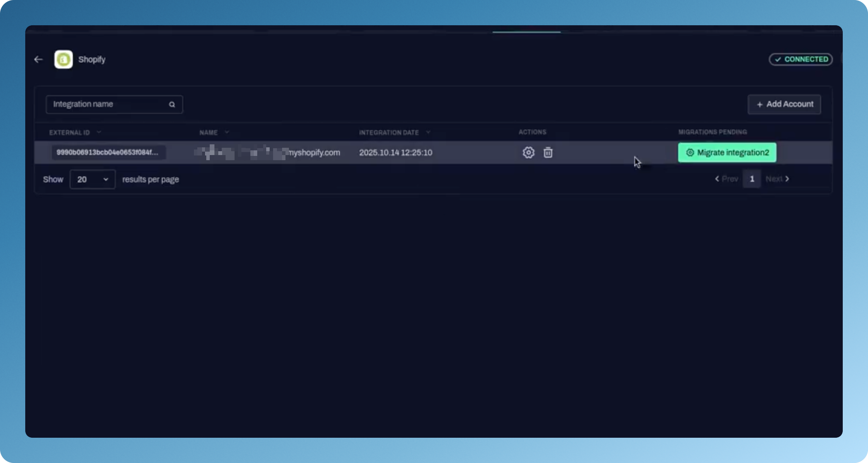Open integration settings gear icon
Image resolution: width=868 pixels, height=463 pixels.
coord(528,152)
